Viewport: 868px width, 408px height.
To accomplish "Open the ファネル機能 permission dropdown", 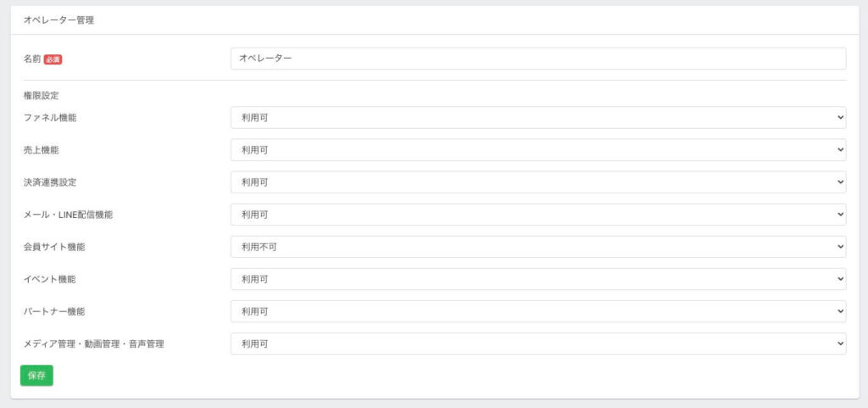I will tap(538, 117).
